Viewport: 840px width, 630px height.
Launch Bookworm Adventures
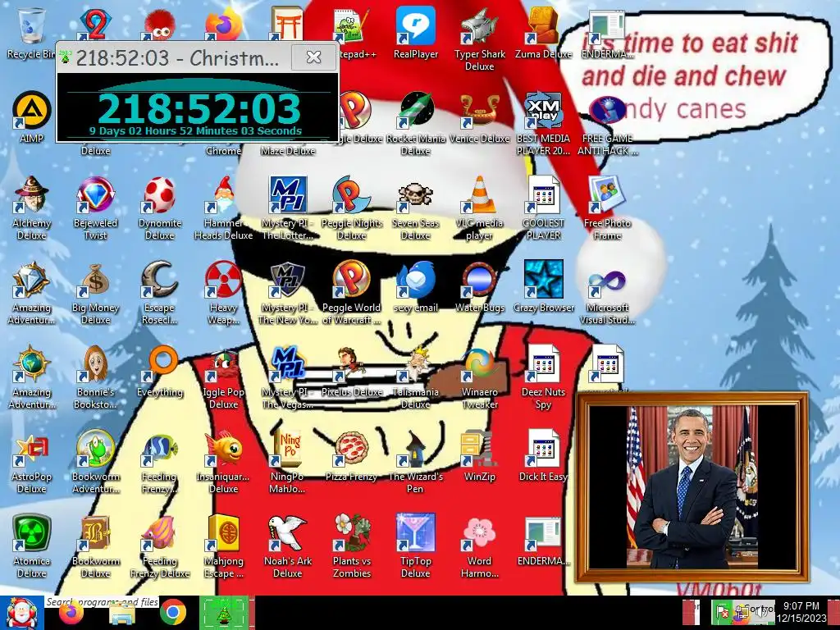(95, 463)
